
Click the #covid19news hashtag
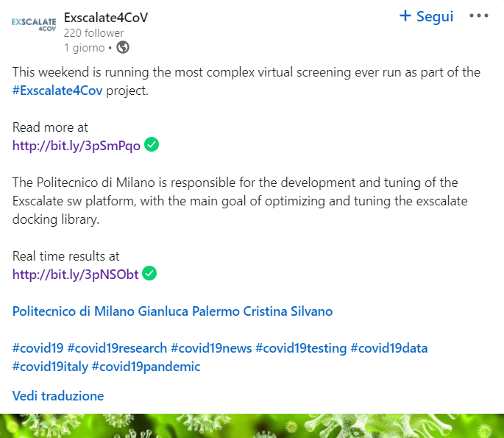211,348
